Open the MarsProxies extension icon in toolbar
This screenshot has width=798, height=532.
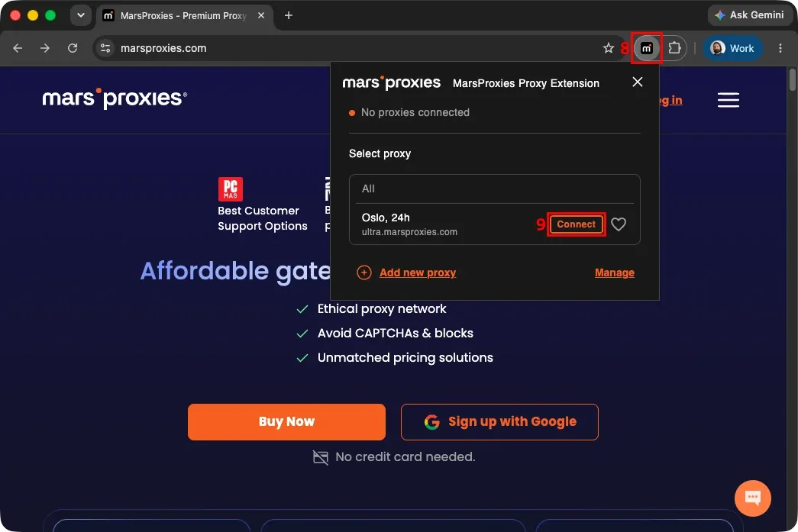(x=646, y=48)
